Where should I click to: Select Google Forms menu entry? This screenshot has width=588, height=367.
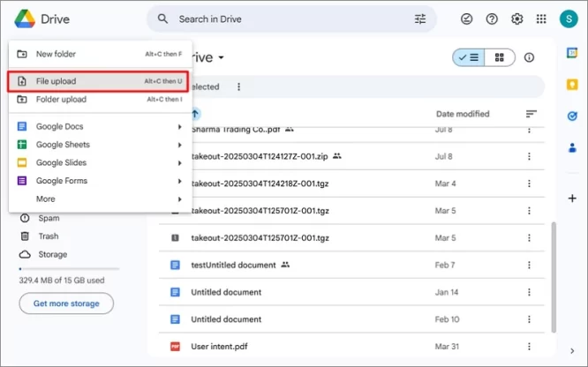click(x=100, y=181)
